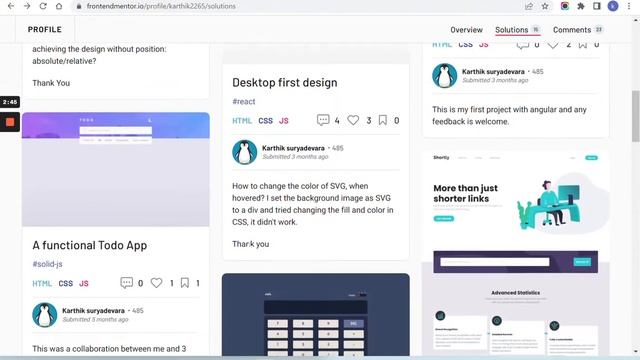Click 'Thank You' text in first card

point(51,83)
